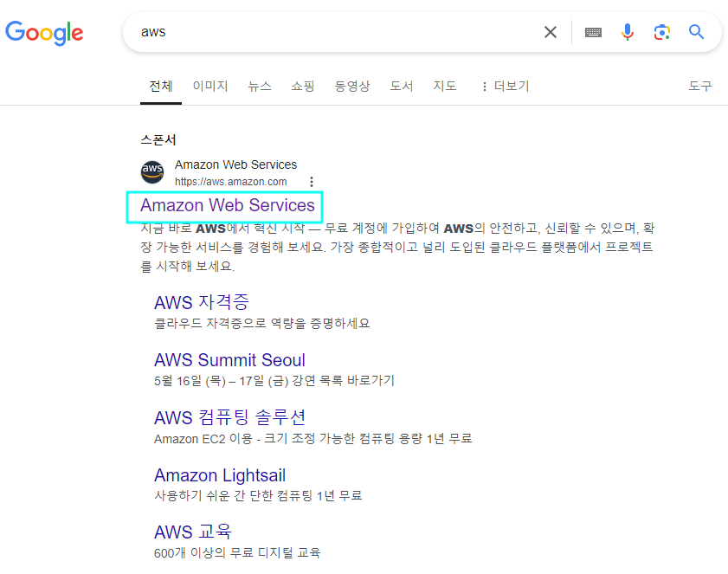Open the AWS Summit Seoul sitelink

coord(229,360)
